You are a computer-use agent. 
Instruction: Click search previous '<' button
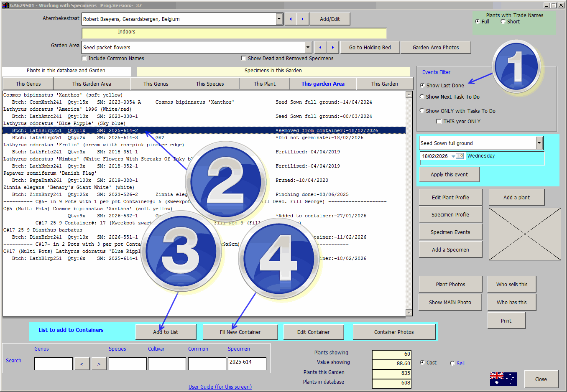82,364
